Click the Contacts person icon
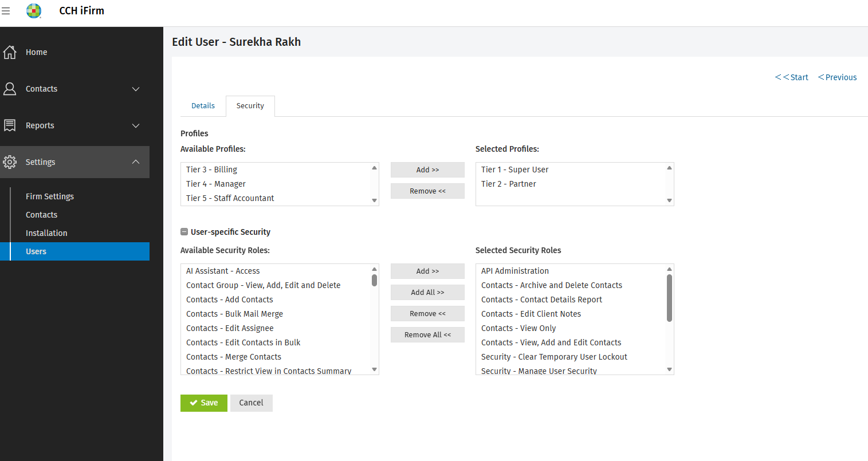The image size is (868, 461). pyautogui.click(x=10, y=89)
